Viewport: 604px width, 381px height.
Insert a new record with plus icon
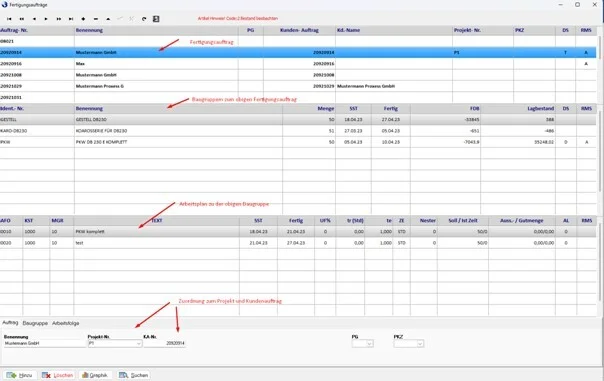[83, 19]
